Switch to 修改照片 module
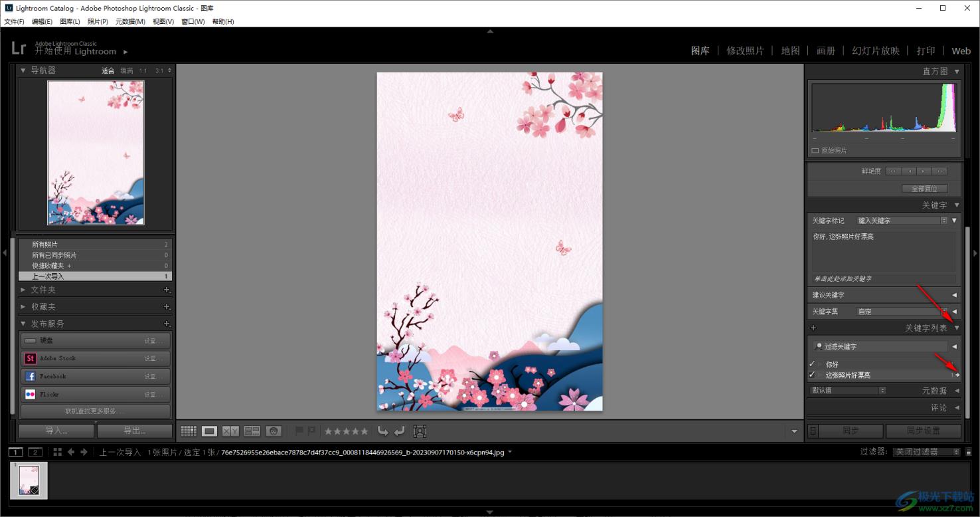 pos(745,51)
